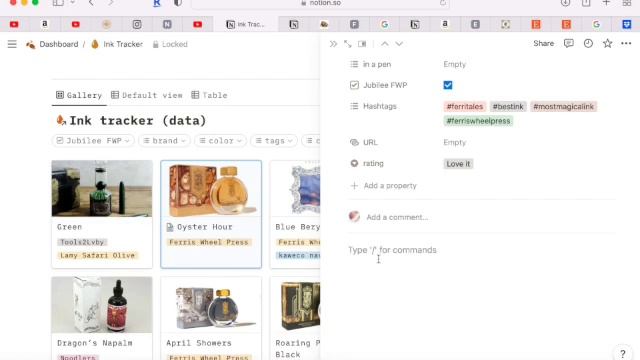Open the color filter dropdown
The width and height of the screenshot is (640, 360).
[x=220, y=140]
